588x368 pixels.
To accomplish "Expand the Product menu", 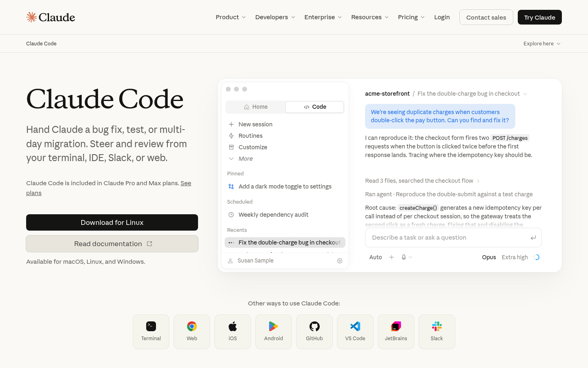I will (231, 17).
